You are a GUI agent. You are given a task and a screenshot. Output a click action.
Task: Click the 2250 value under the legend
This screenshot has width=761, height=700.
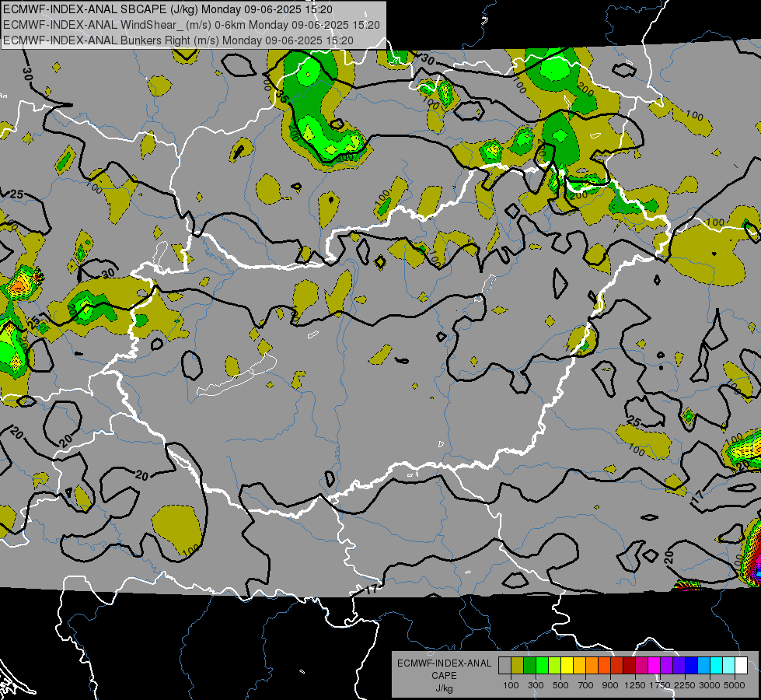tap(685, 685)
